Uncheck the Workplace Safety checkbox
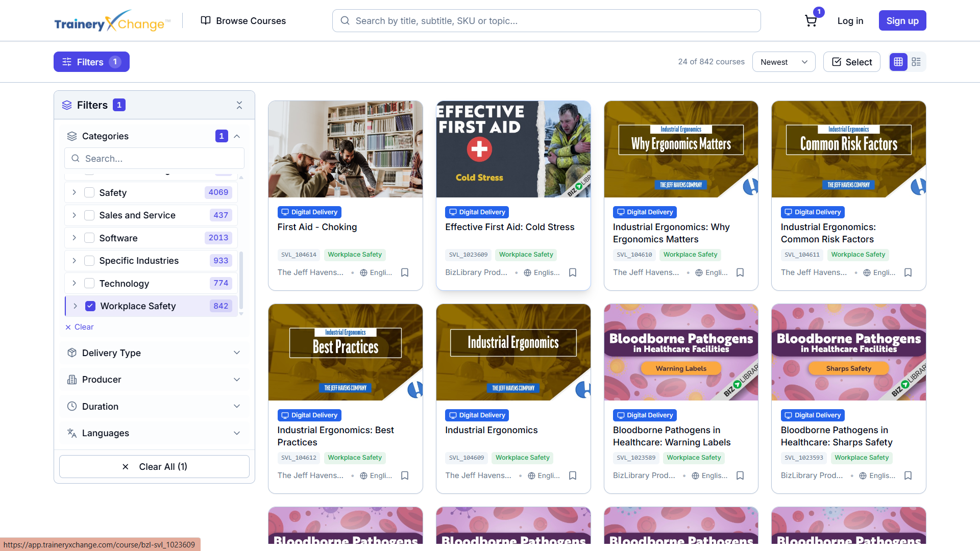This screenshot has height=551, width=980. coord(90,306)
